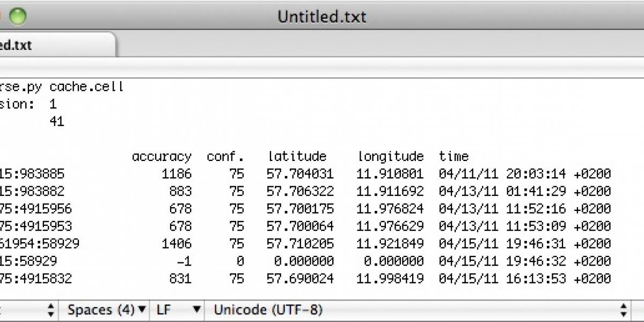This screenshot has height=322, width=644.
Task: Click the -1 accuracy value
Action: click(184, 261)
